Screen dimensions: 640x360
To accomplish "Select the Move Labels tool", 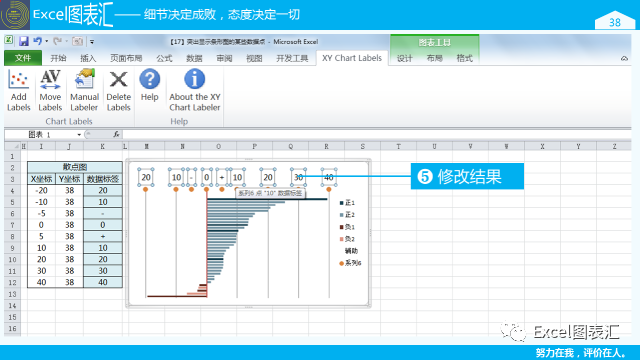I will (x=50, y=90).
